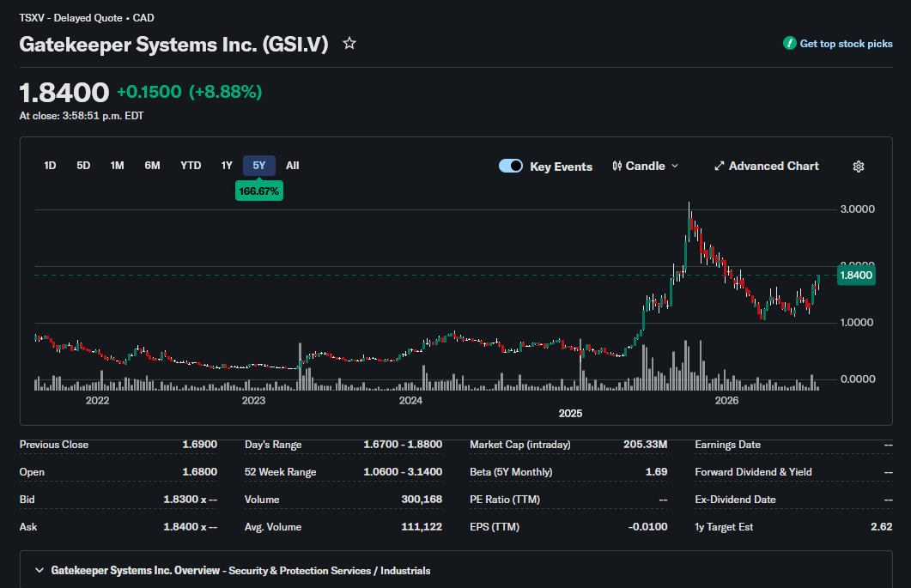
Task: Click the Volume value 300,168
Action: click(422, 499)
